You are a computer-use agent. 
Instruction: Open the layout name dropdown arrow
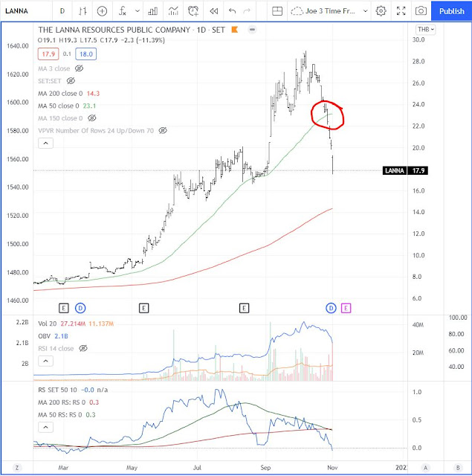[x=366, y=11]
